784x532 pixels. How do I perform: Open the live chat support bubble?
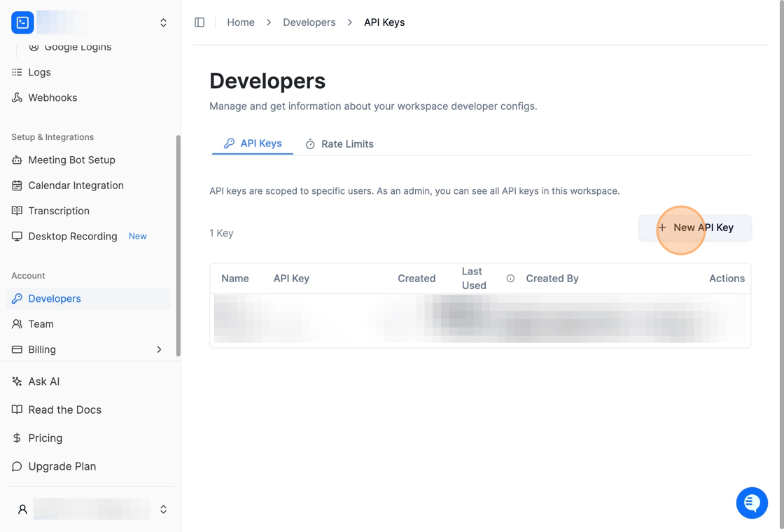[x=752, y=503]
